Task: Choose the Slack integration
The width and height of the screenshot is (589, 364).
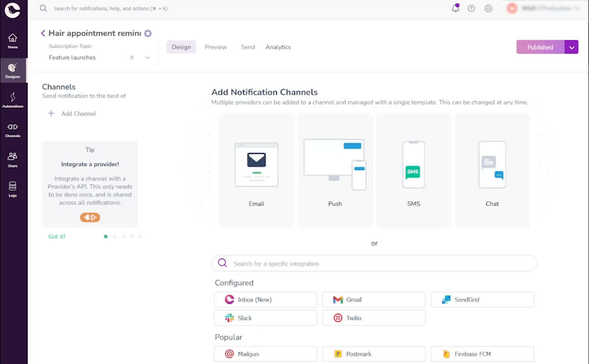Action: (266, 318)
